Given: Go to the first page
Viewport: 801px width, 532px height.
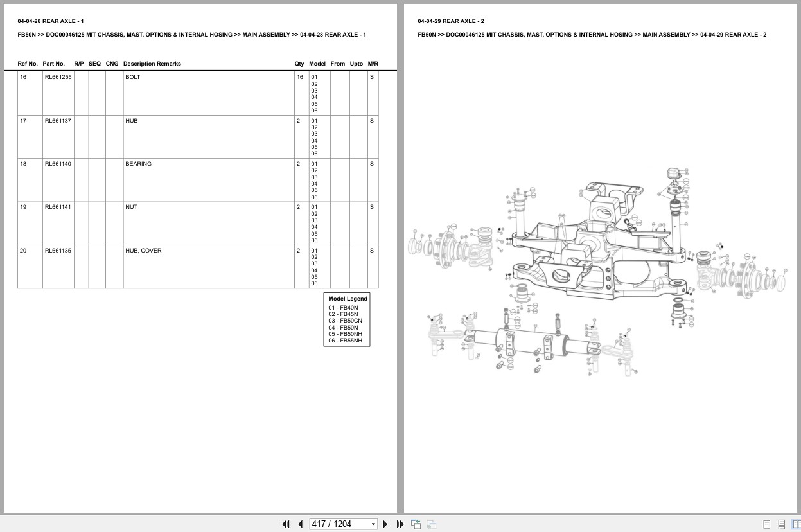Looking at the screenshot, I should click(286, 524).
